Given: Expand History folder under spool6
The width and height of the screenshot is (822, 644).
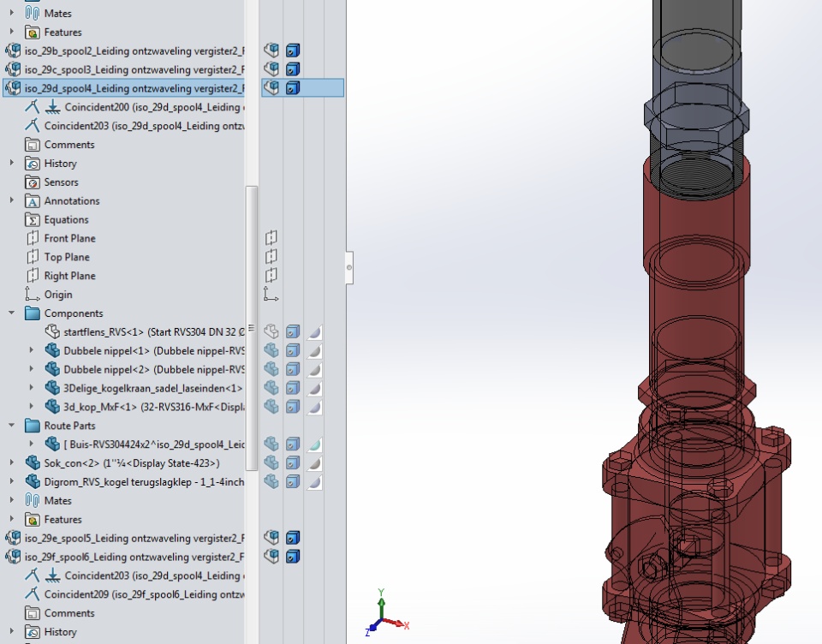Looking at the screenshot, I should coord(11,631).
